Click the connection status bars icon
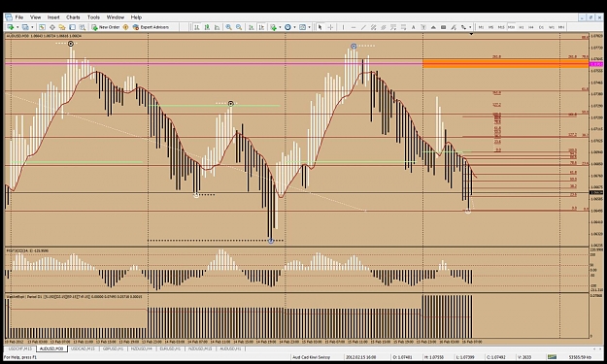The image size is (607, 364). click(x=552, y=357)
